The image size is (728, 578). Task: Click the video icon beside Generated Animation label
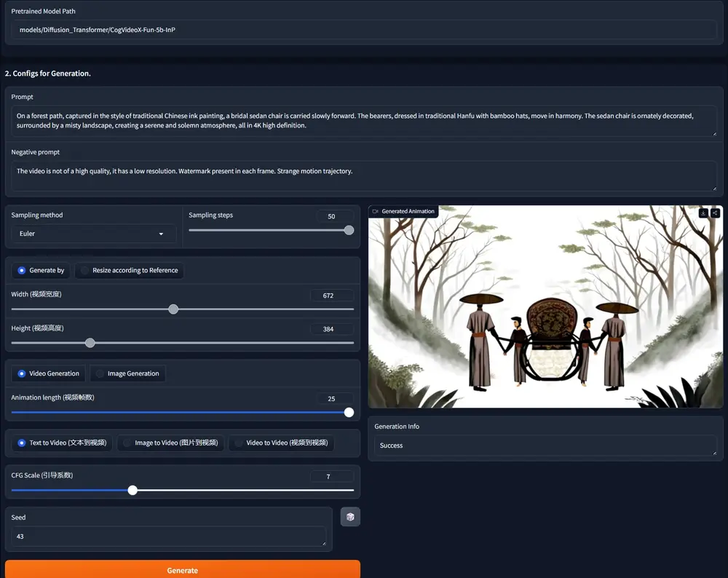pos(375,211)
